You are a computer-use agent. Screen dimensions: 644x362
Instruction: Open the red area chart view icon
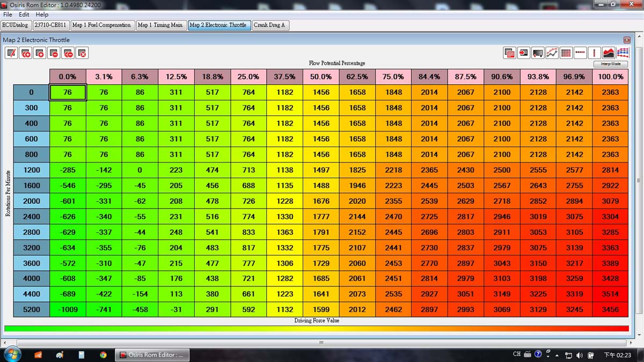tap(609, 53)
